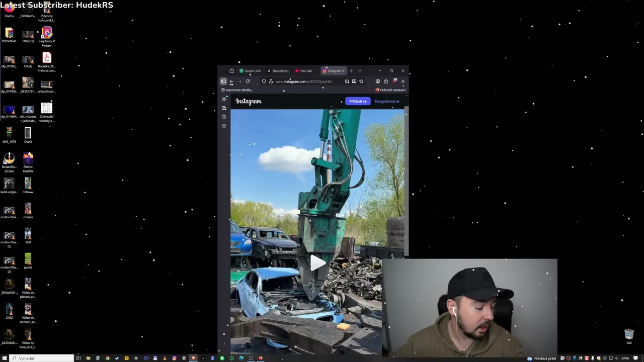Toggle the browser sidebar button

tap(223, 81)
